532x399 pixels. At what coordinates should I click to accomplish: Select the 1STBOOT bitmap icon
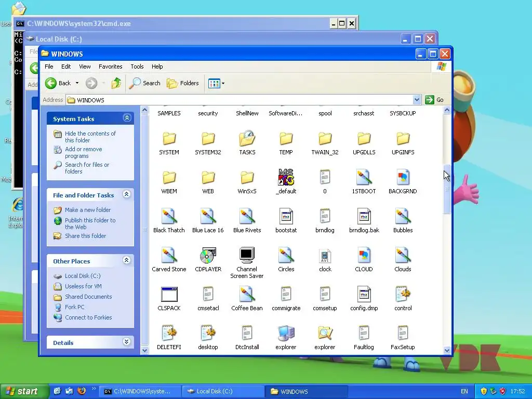pos(364,178)
